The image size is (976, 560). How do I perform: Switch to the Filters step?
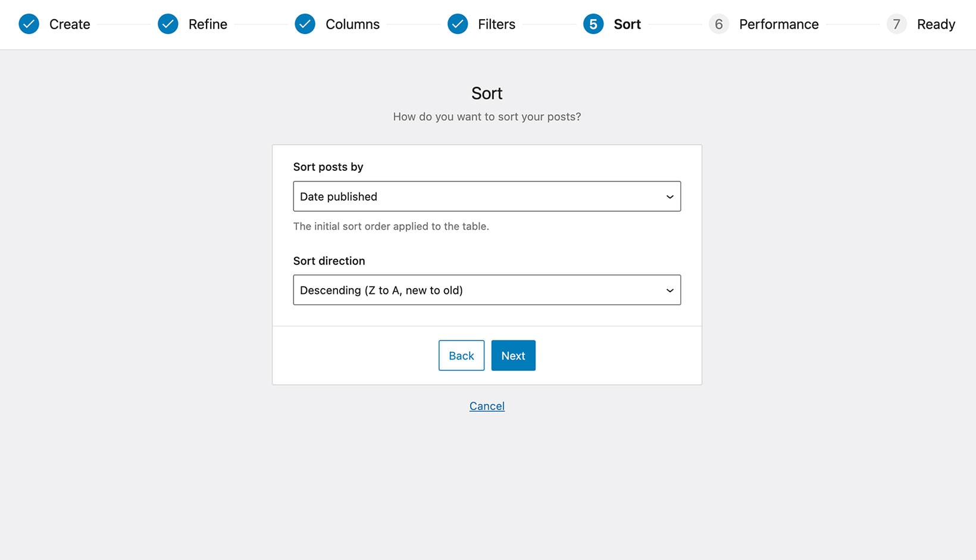496,24
